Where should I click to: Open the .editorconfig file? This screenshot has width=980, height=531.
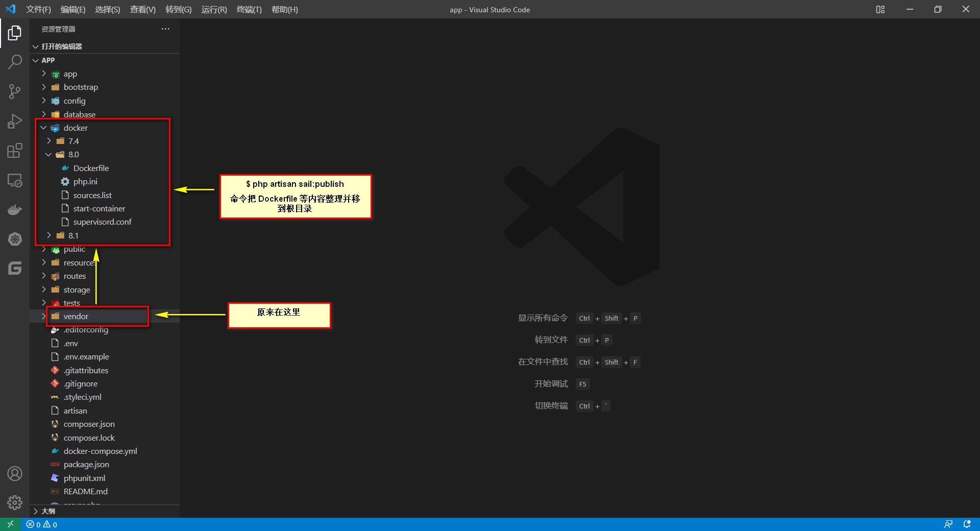point(105,330)
